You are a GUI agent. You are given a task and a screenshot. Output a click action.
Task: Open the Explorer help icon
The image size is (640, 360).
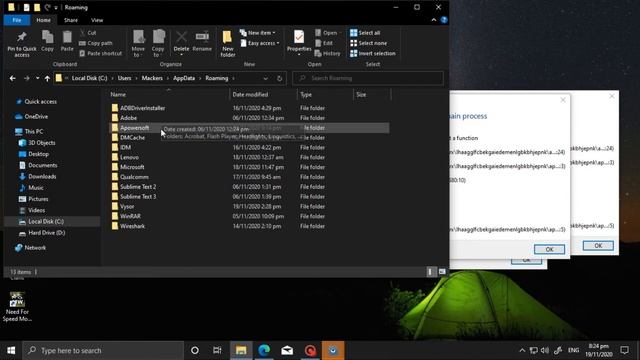[444, 20]
